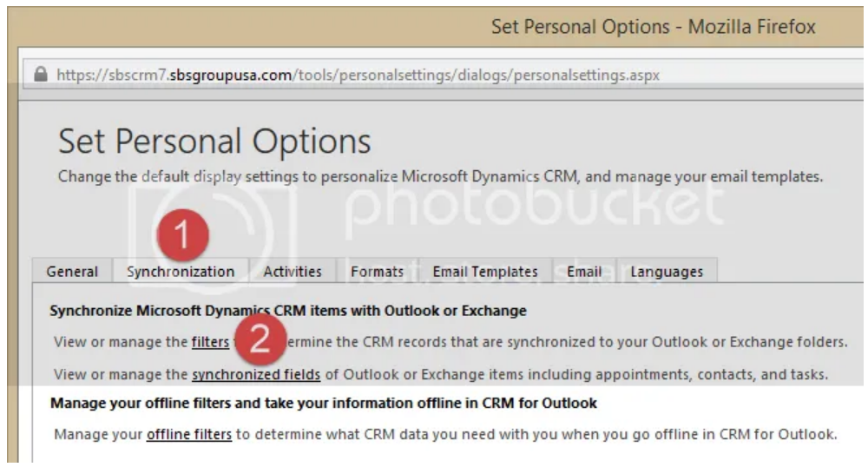Image resolution: width=868 pixels, height=467 pixels.
Task: Click the Synchronize Microsoft Dynamics CRM items heading
Action: coord(288,311)
